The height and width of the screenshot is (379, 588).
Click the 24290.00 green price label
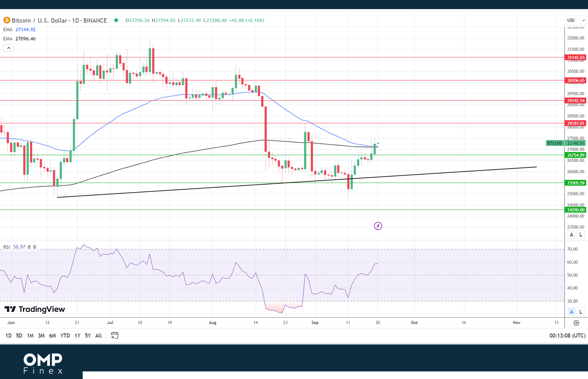click(576, 210)
